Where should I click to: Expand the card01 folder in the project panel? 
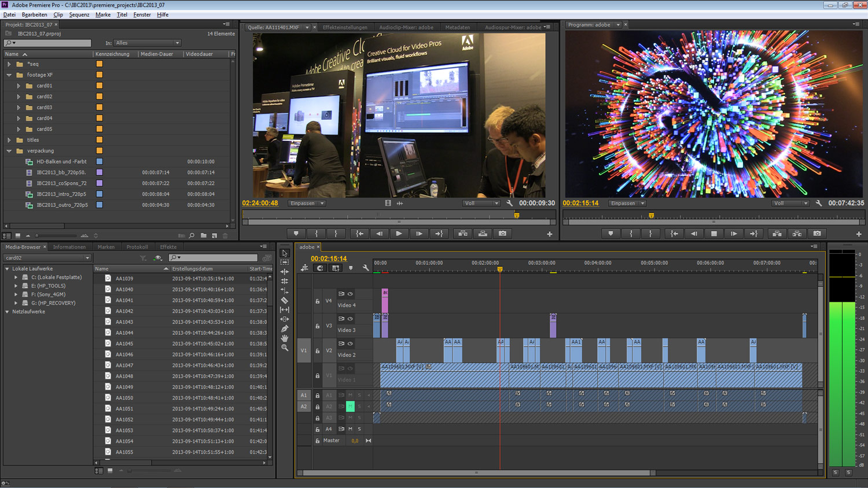pos(19,86)
